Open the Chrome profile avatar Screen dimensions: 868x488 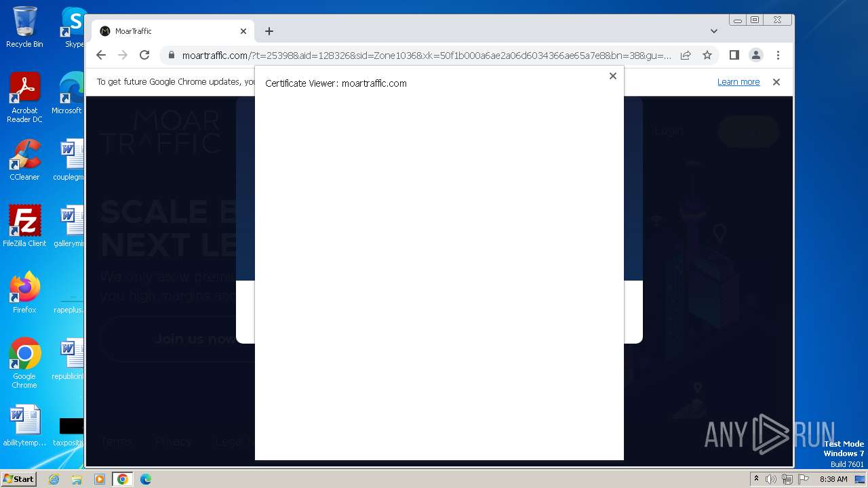coord(756,55)
